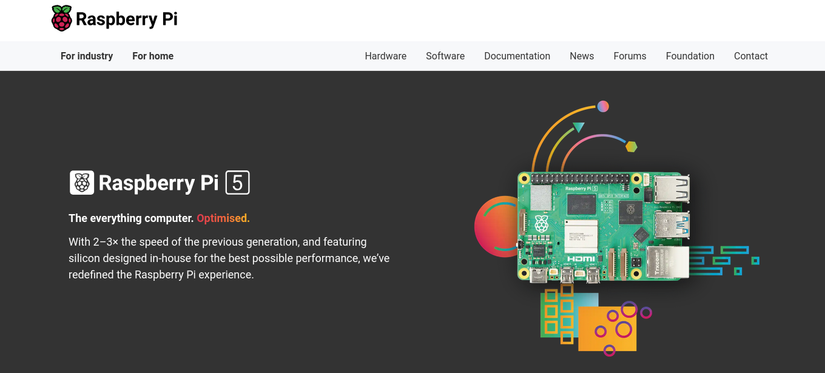Screen dimensions: 825x373
Task: Click the boxed number 5 badge
Action: tap(238, 183)
